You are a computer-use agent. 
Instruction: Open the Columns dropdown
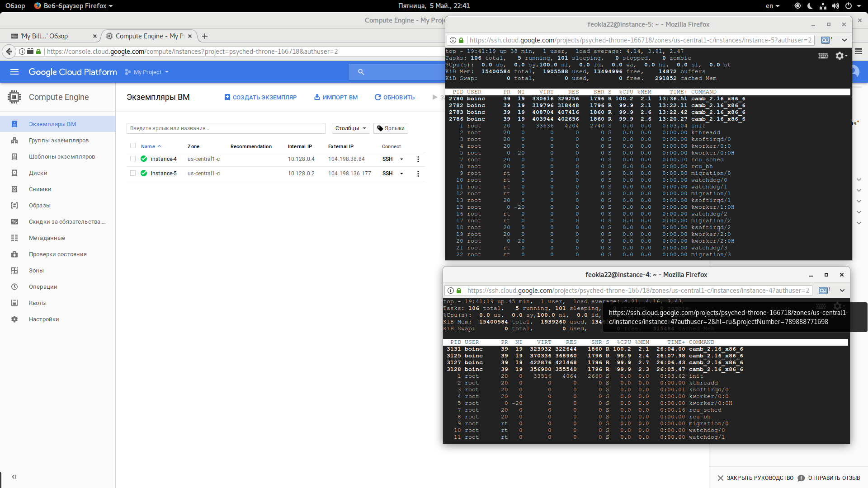[350, 128]
